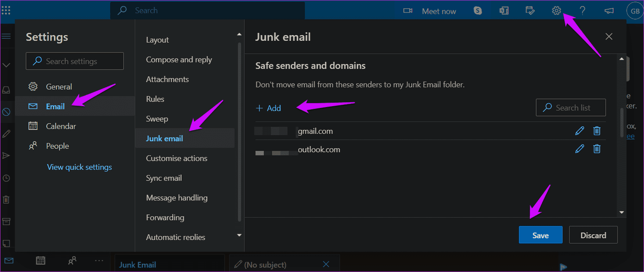Screen dimensions: 644x272
Task: Edit the outlook.com safe sender entry
Action: point(579,149)
